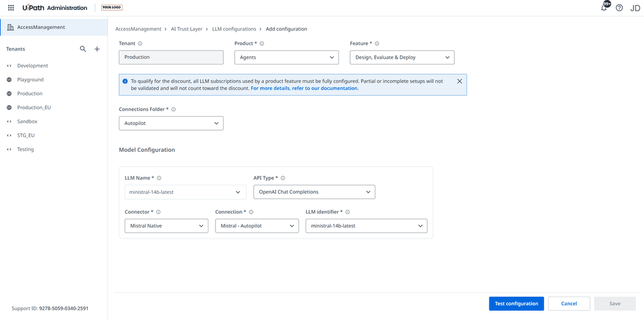Click the Model Configuration heading

(146, 149)
